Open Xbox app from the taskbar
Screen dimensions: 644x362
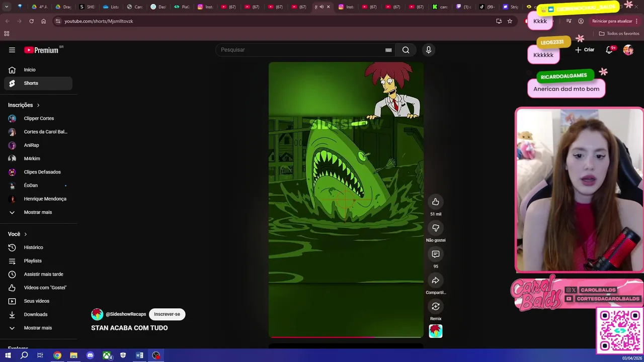(107, 355)
